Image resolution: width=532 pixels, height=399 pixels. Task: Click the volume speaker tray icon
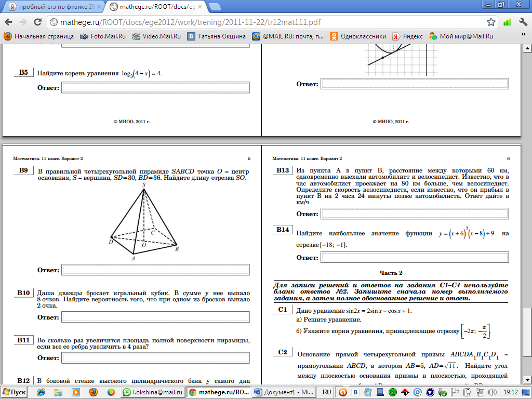pos(492,393)
